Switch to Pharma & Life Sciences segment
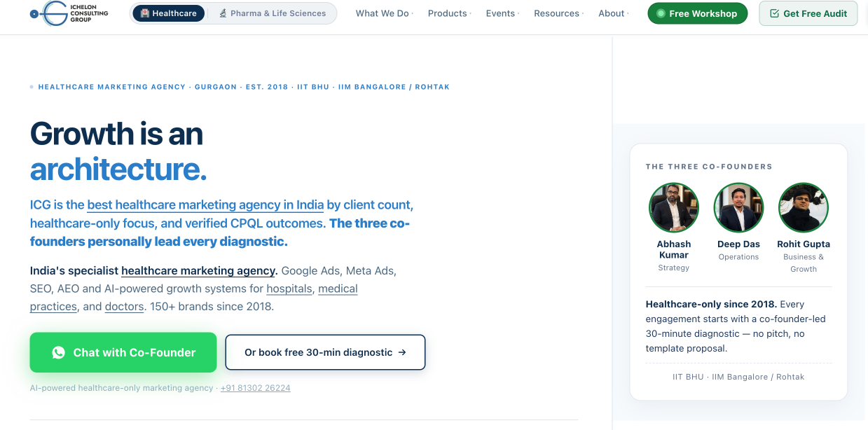The image size is (868, 430). (273, 13)
